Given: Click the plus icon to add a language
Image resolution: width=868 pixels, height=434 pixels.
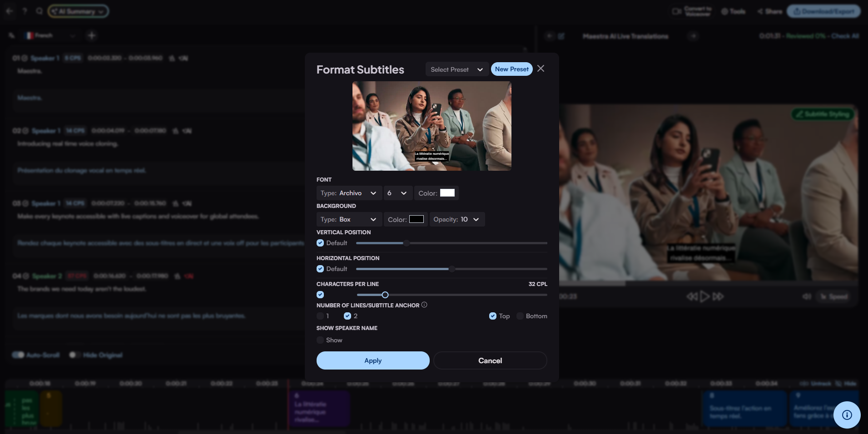Looking at the screenshot, I should [92, 35].
